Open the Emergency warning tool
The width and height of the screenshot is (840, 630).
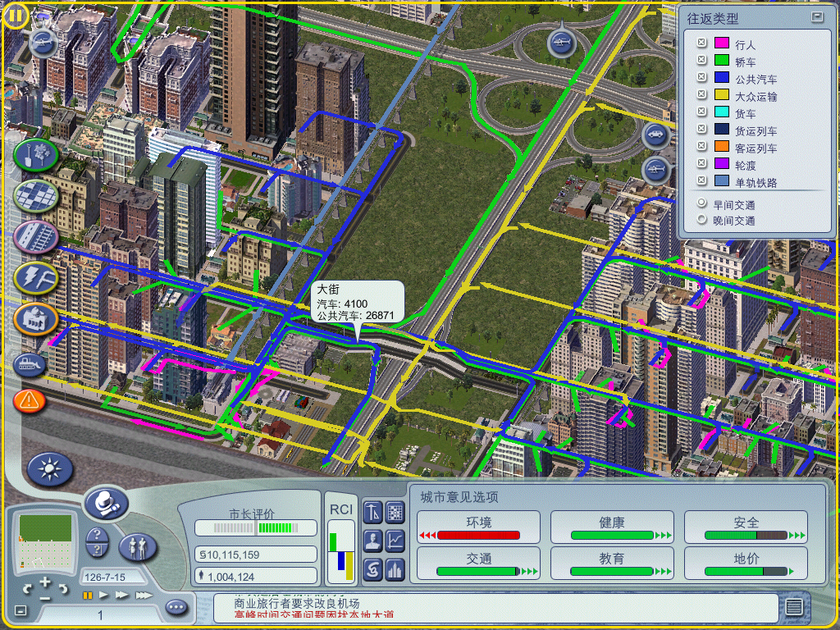point(30,400)
